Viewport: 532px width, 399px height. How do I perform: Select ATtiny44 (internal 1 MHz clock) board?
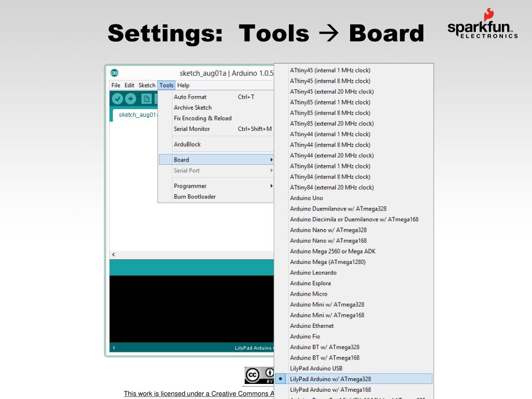(x=354, y=135)
